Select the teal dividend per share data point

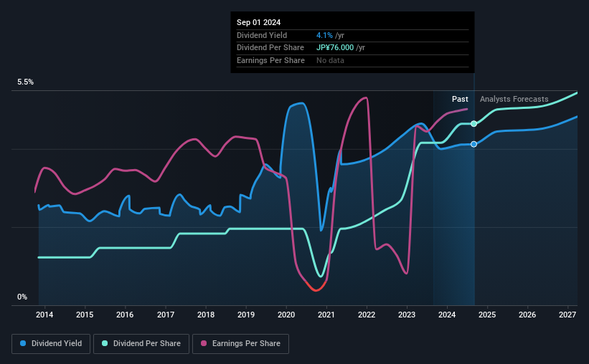474,124
